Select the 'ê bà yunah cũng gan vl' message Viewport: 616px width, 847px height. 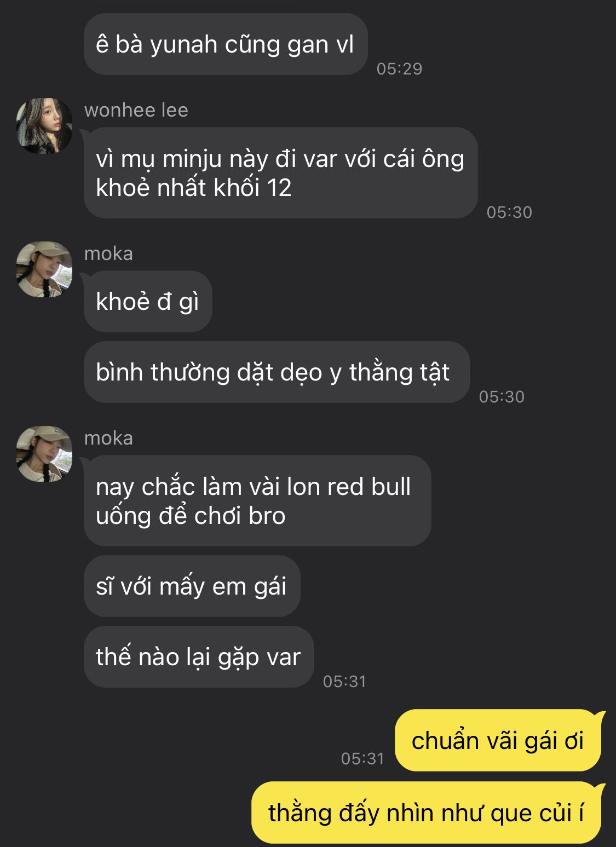click(x=225, y=44)
